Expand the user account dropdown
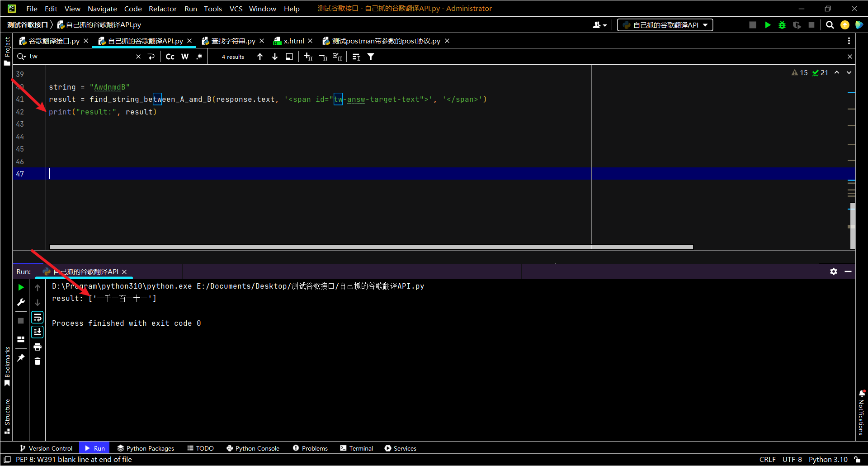The height and width of the screenshot is (466, 868). point(599,25)
